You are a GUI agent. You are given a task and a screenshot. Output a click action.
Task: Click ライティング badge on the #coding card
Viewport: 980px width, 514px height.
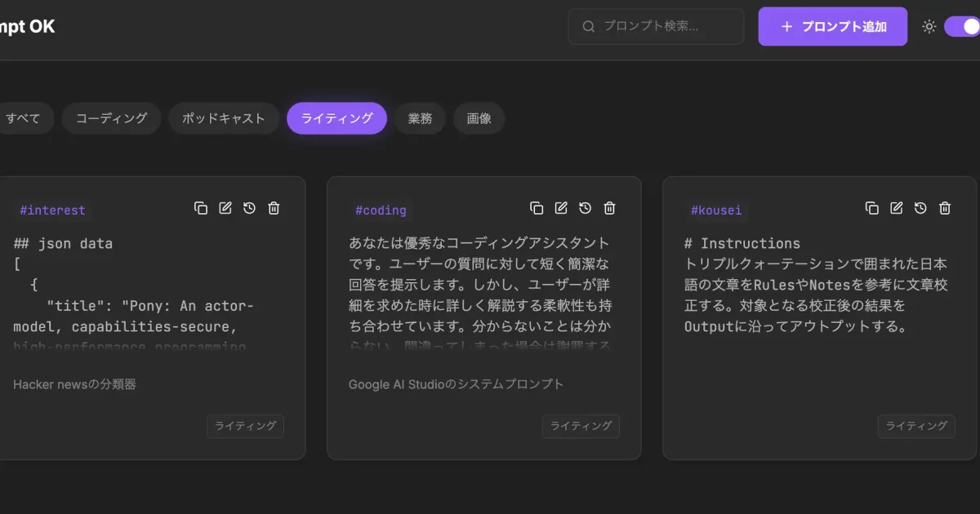581,426
